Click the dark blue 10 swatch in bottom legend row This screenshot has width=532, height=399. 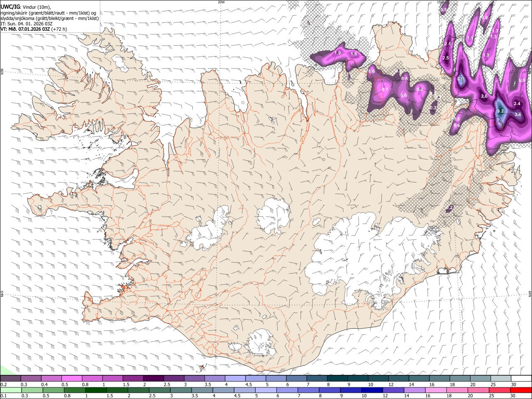pos(371,390)
